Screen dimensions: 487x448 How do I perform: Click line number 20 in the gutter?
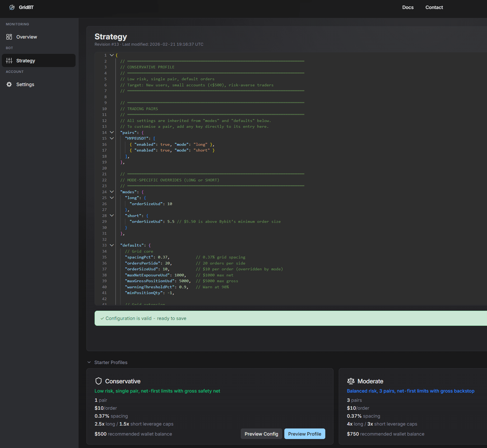tap(104, 168)
